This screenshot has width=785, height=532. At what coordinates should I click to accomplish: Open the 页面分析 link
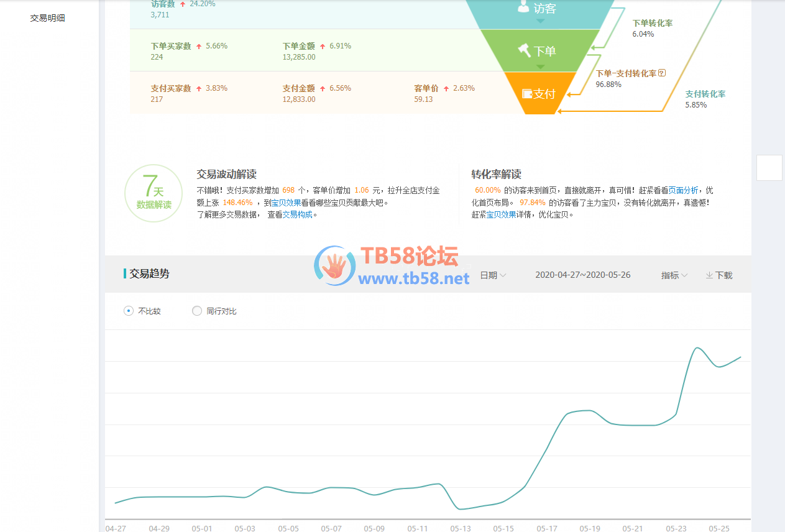[x=683, y=190]
